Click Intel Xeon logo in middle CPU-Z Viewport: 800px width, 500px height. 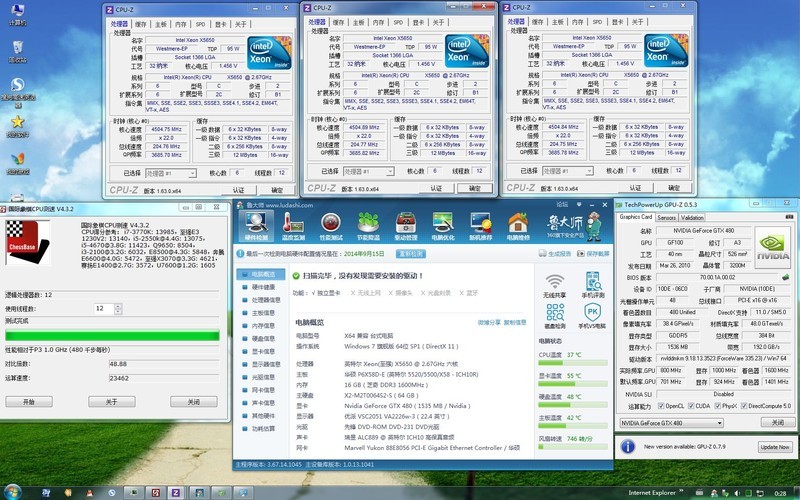click(467, 51)
